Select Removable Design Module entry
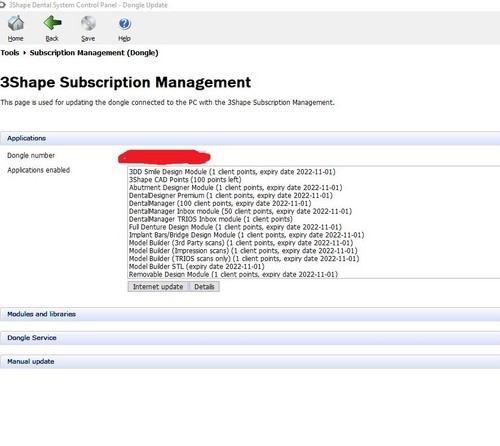Screen dimensions: 500x446 233,274
